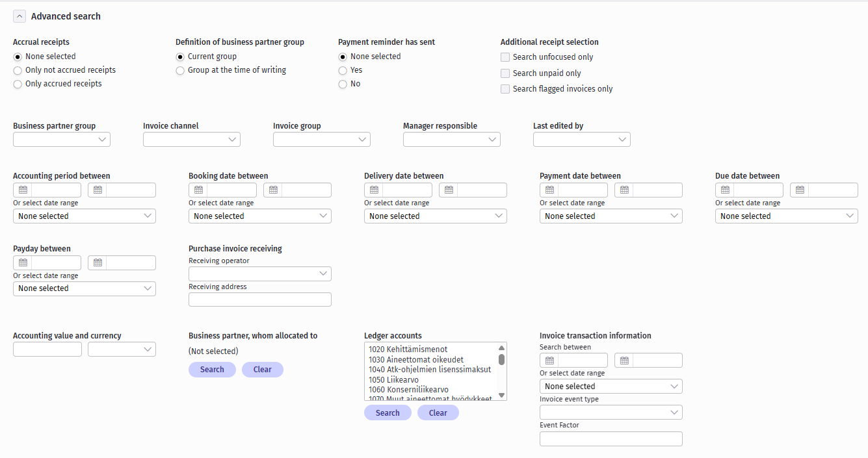Click Clear under Ledger accounts list
The height and width of the screenshot is (458, 868).
point(438,413)
